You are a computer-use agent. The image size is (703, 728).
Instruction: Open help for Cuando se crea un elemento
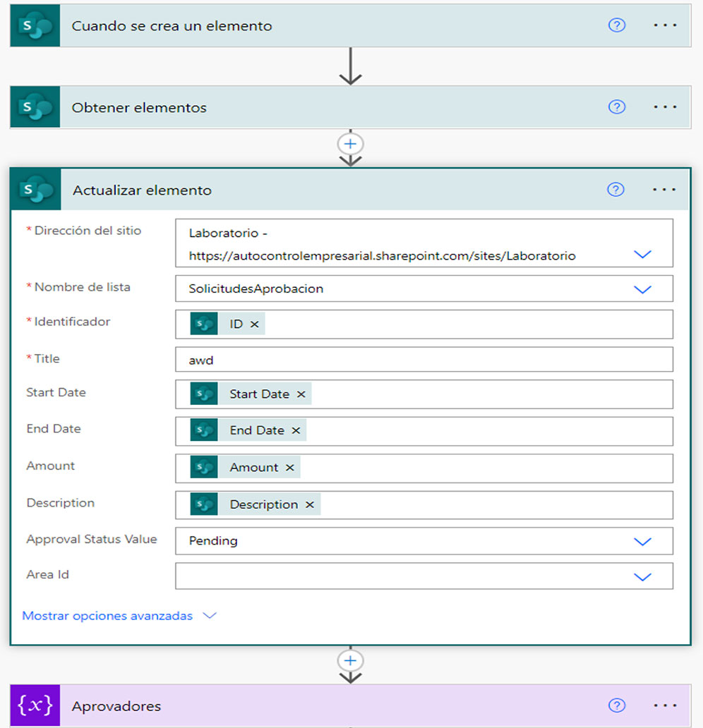point(617,25)
